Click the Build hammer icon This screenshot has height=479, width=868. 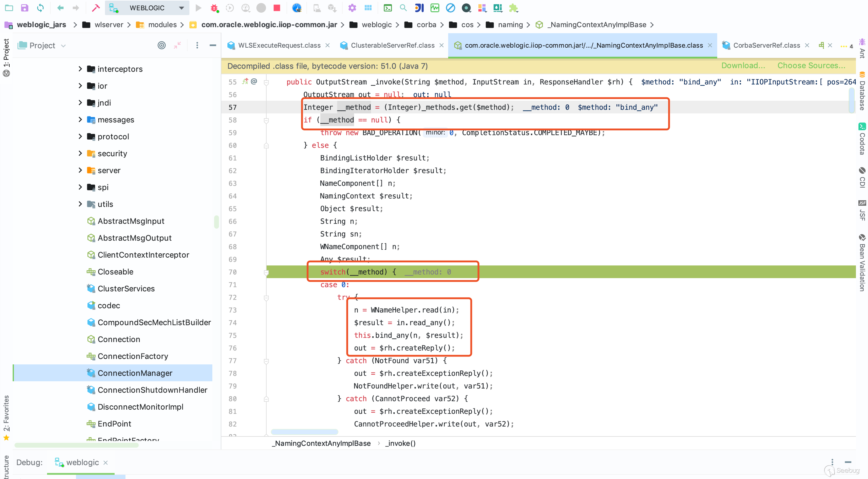point(96,8)
